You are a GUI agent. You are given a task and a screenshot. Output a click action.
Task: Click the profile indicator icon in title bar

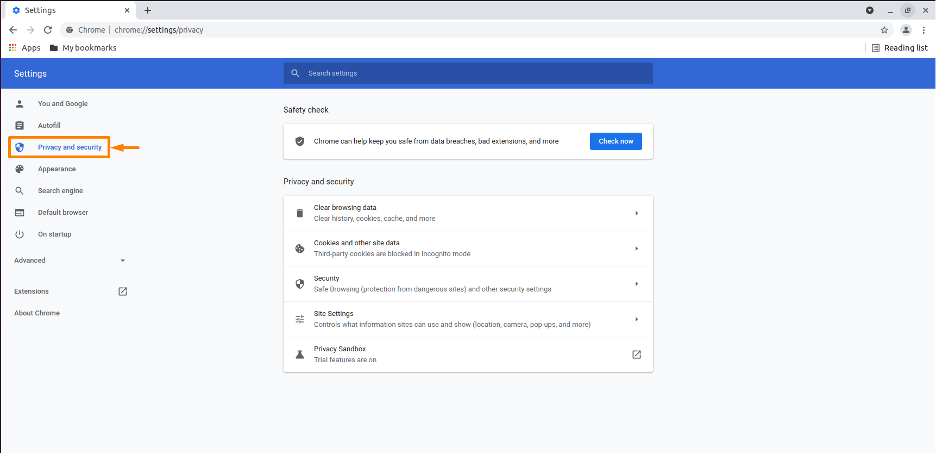[x=870, y=10]
